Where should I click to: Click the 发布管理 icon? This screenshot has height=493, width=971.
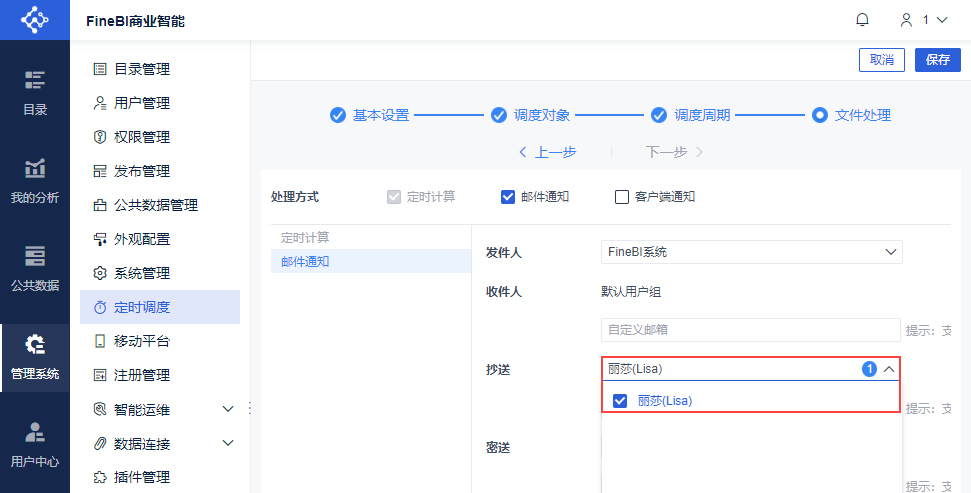click(100, 171)
